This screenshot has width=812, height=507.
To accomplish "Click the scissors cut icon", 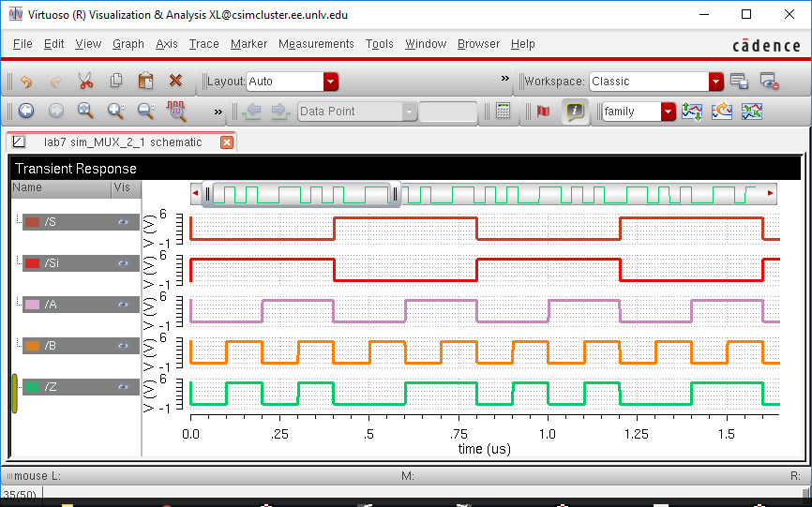I will click(x=85, y=82).
